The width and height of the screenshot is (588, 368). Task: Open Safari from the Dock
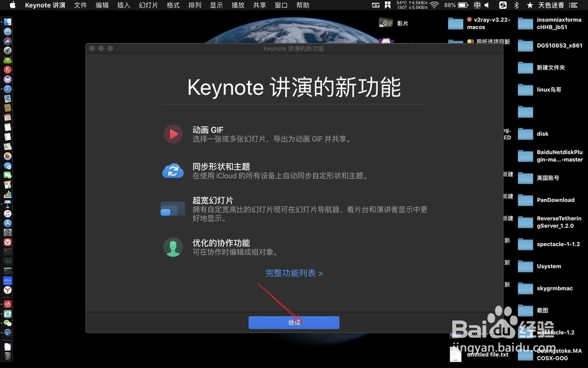pyautogui.click(x=8, y=89)
